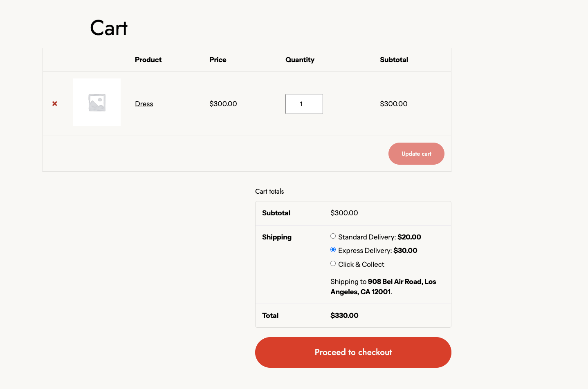Image resolution: width=588 pixels, height=389 pixels.
Task: Click the "Standard Delivery: $20.00" label text
Action: (x=379, y=237)
